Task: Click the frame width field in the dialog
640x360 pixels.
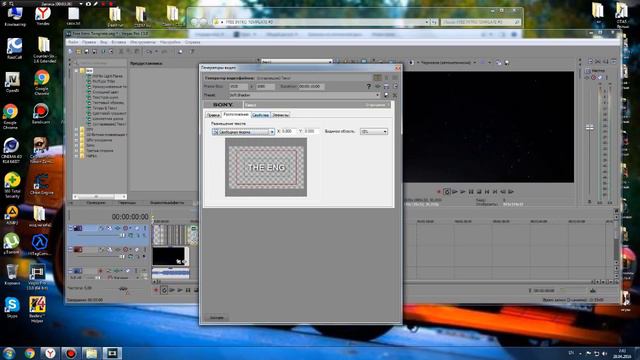Action: (238, 87)
